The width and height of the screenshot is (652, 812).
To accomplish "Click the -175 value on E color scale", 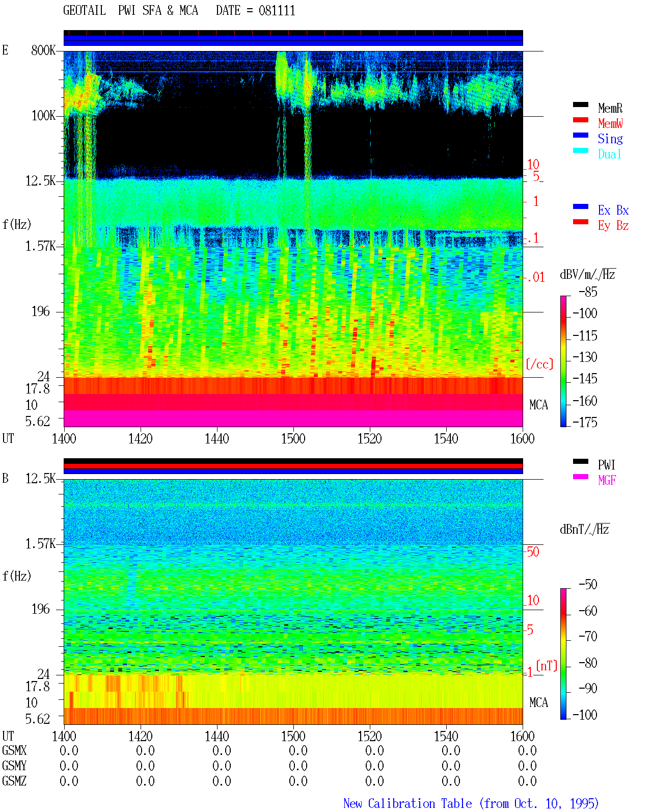I will coord(585,422).
